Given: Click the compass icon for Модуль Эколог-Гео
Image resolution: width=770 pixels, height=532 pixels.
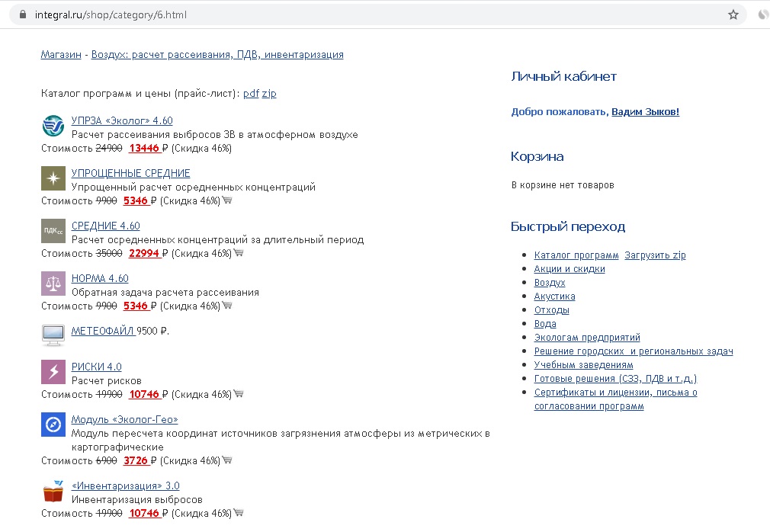Looking at the screenshot, I should [53, 425].
